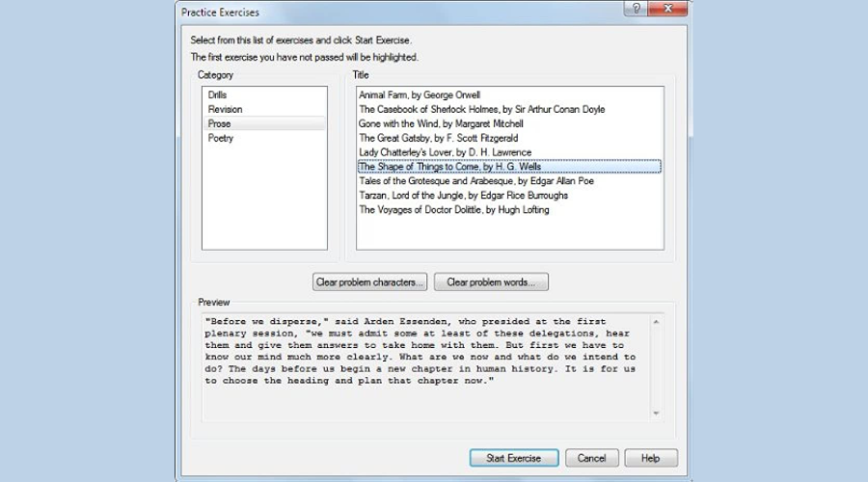868x482 pixels.
Task: Open Help for Practice Exercises
Action: tap(651, 458)
